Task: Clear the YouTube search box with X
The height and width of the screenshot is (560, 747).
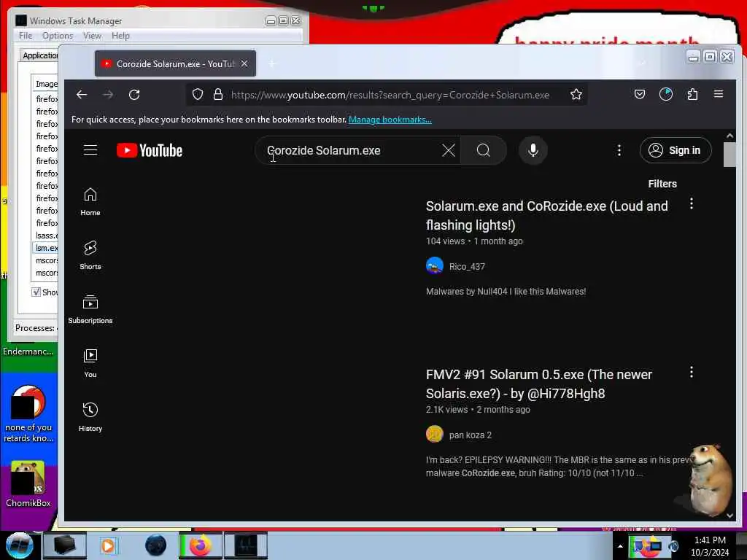Action: [x=449, y=150]
